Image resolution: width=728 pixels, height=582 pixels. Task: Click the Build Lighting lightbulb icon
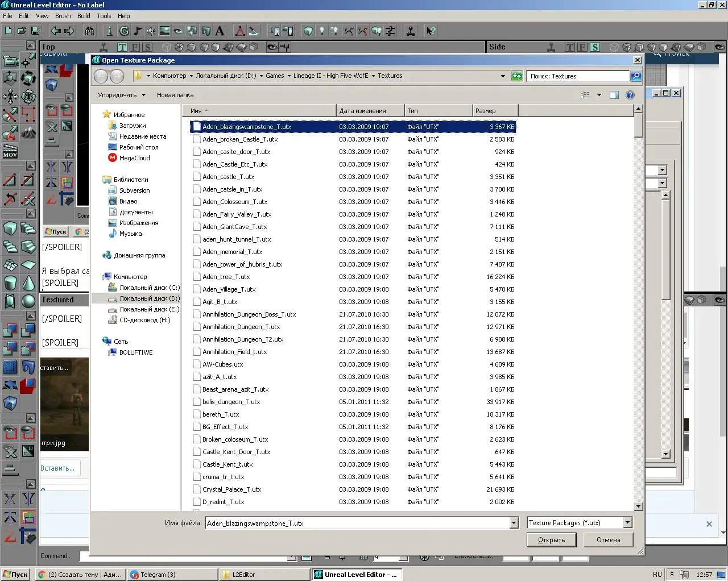click(x=321, y=31)
